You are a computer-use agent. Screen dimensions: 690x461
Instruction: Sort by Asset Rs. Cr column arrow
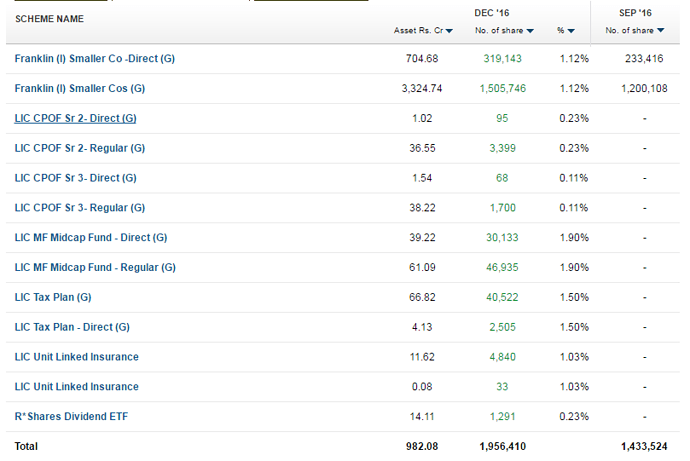point(449,31)
